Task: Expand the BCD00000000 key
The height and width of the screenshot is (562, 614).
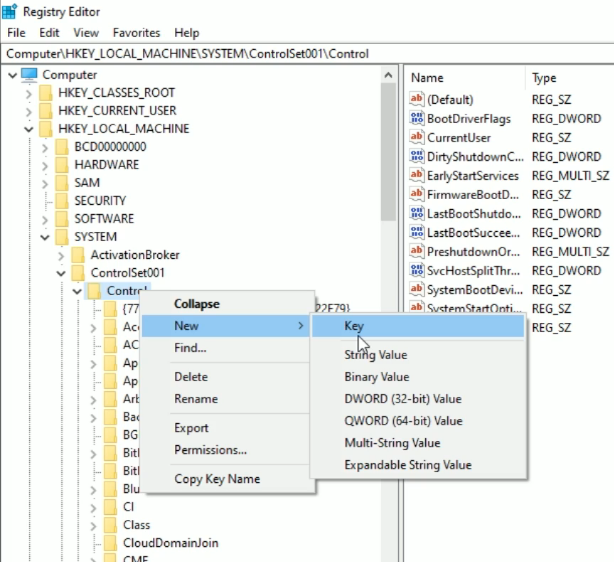Action: pos(45,148)
